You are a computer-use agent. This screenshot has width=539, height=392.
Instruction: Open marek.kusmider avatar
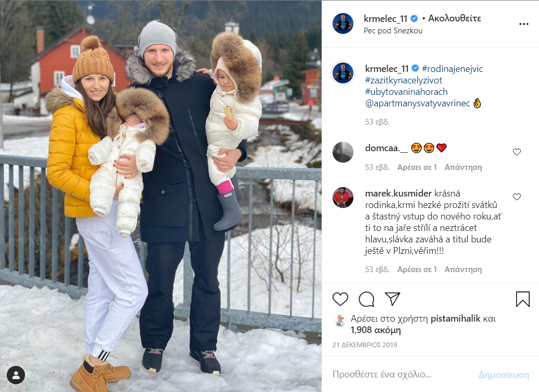[343, 198]
